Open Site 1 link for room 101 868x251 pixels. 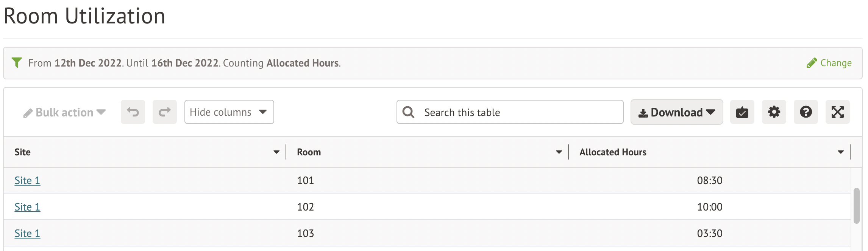pyautogui.click(x=27, y=180)
